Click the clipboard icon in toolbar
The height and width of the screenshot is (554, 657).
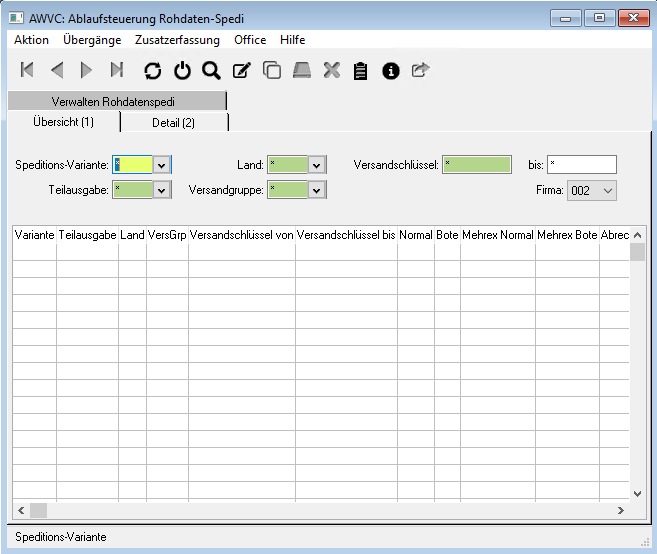pyautogui.click(x=361, y=70)
